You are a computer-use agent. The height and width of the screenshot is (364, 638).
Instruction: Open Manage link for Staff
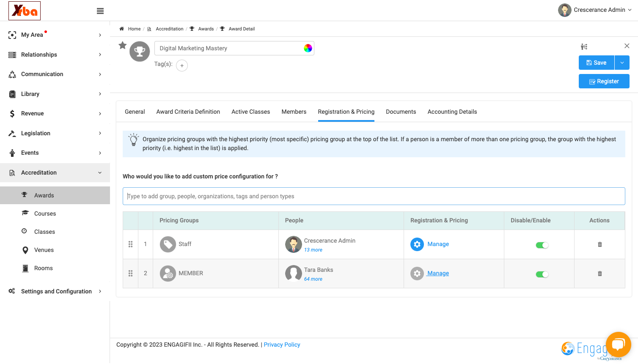438,244
